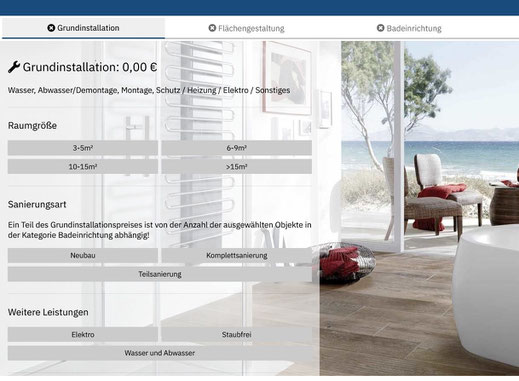Toggle the Staubfrei service option
Screen dimensions: 519x381
coord(237,335)
